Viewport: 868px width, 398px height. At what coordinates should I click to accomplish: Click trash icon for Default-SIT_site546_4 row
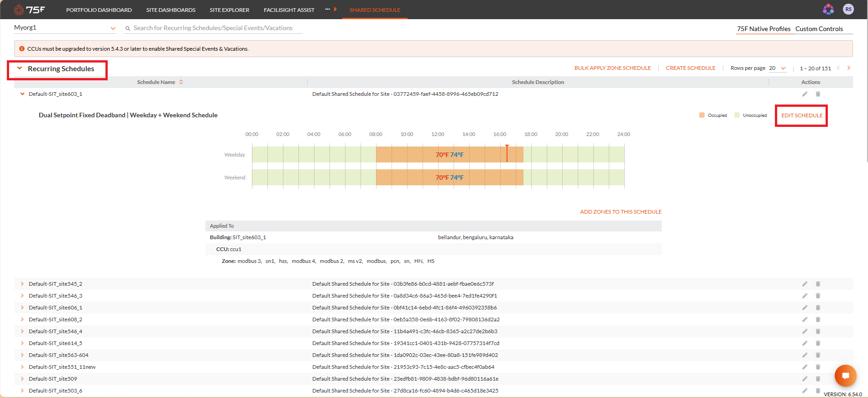coord(818,331)
